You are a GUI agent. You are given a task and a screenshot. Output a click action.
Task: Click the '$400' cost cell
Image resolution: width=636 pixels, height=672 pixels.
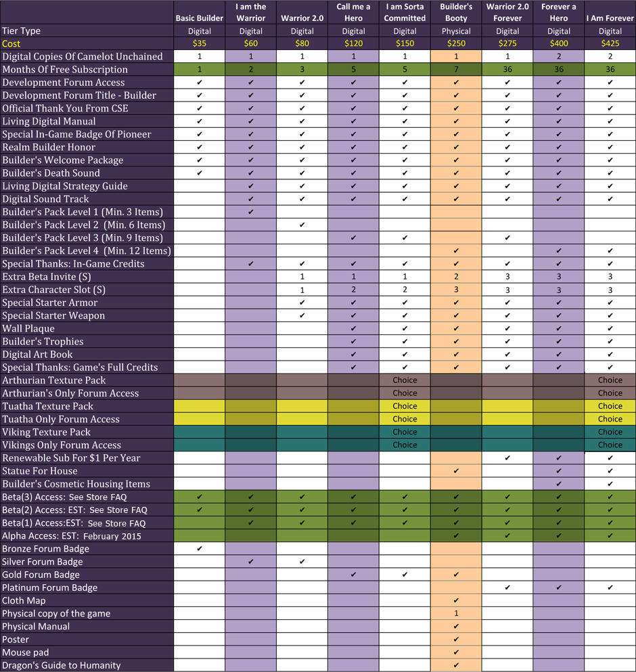point(558,43)
